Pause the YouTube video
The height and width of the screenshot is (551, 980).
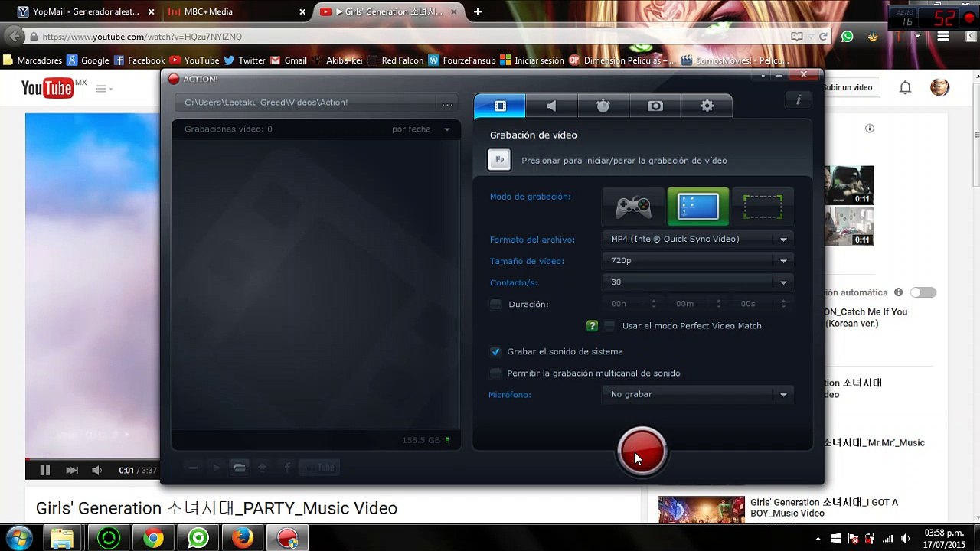point(44,471)
